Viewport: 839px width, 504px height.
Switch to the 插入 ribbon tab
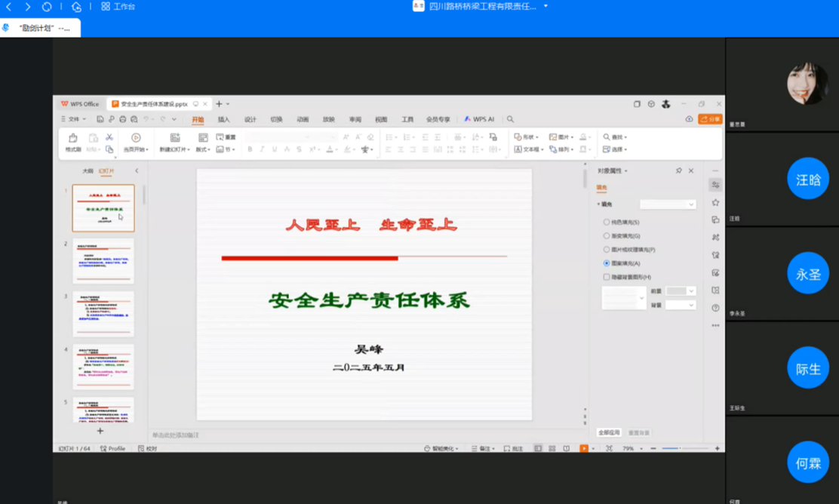coord(223,119)
